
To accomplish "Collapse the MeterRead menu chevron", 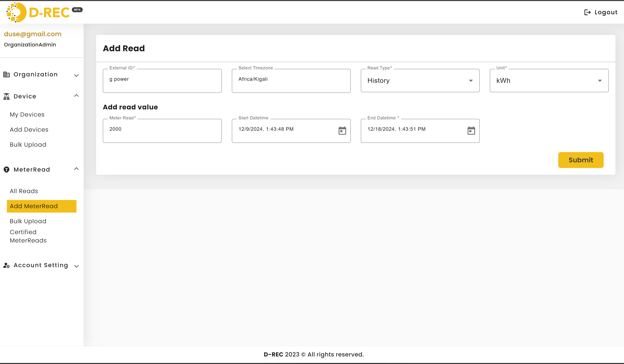I will [76, 169].
